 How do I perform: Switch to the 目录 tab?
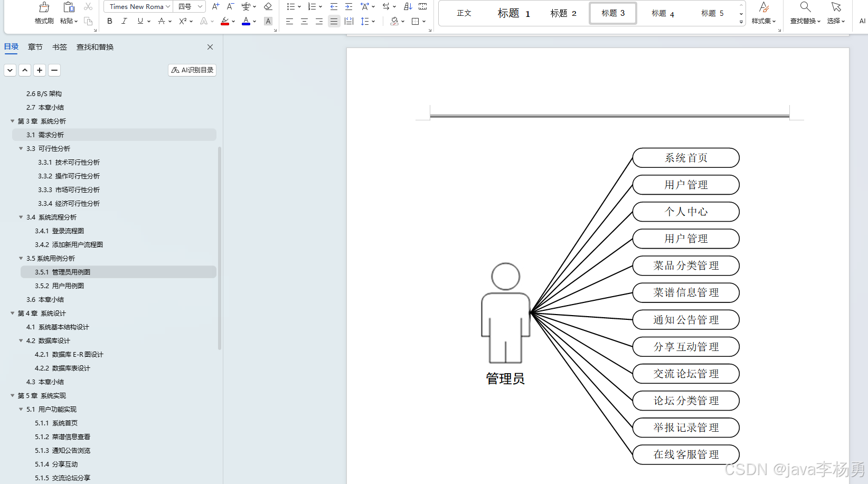coord(11,47)
